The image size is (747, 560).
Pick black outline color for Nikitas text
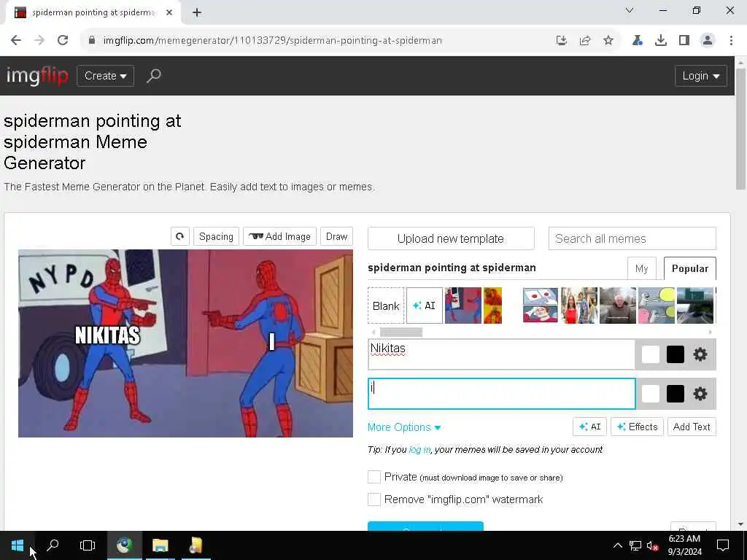click(x=675, y=354)
